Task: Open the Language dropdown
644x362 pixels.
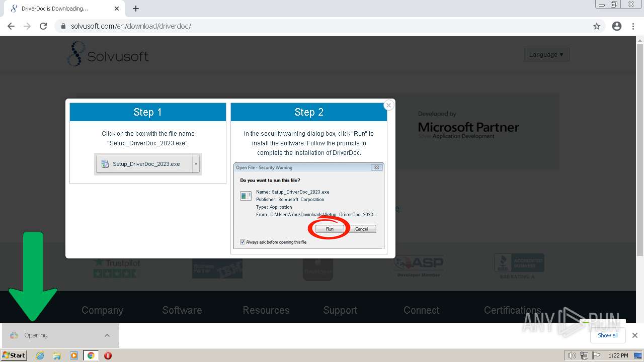Action: click(546, 54)
